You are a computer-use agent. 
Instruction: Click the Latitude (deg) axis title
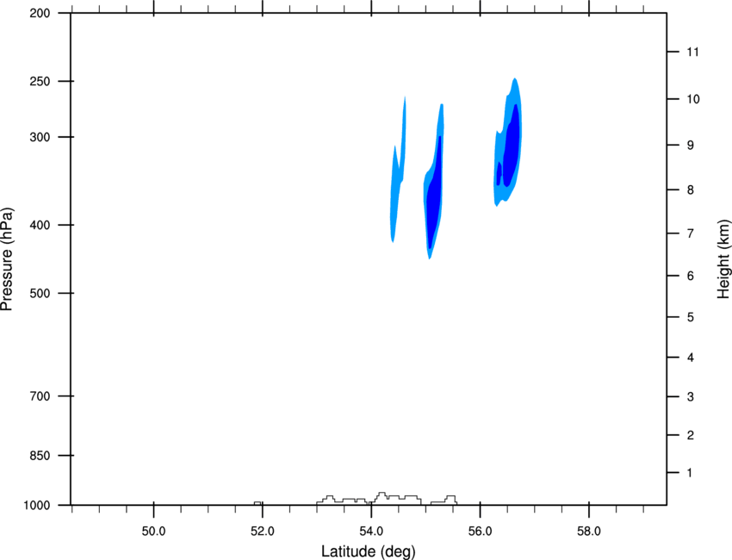pyautogui.click(x=369, y=551)
